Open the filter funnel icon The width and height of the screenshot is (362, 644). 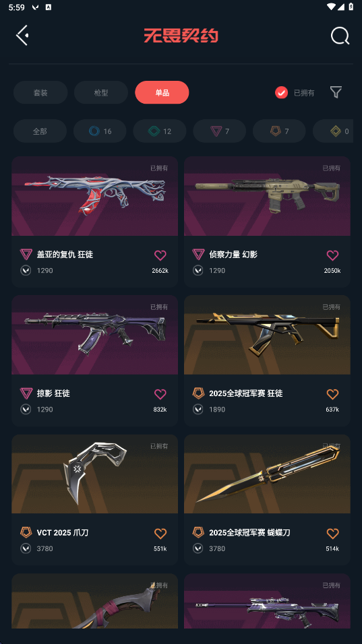(x=336, y=92)
